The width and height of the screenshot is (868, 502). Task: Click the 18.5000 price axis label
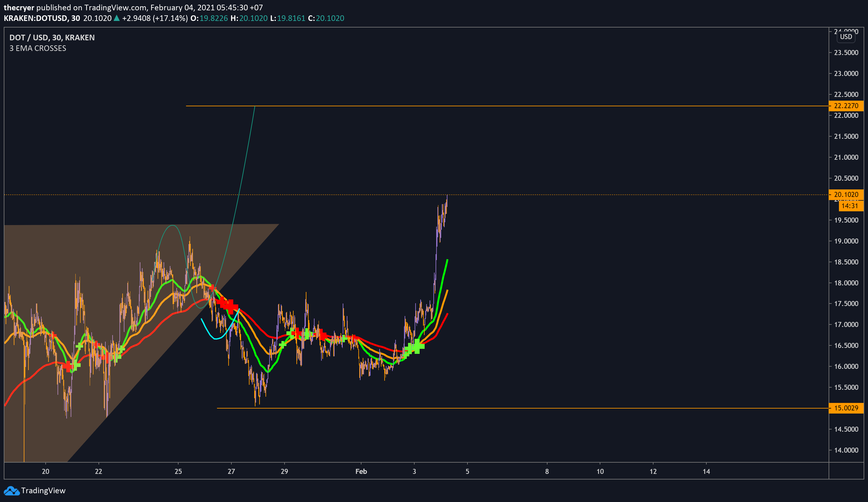point(846,262)
